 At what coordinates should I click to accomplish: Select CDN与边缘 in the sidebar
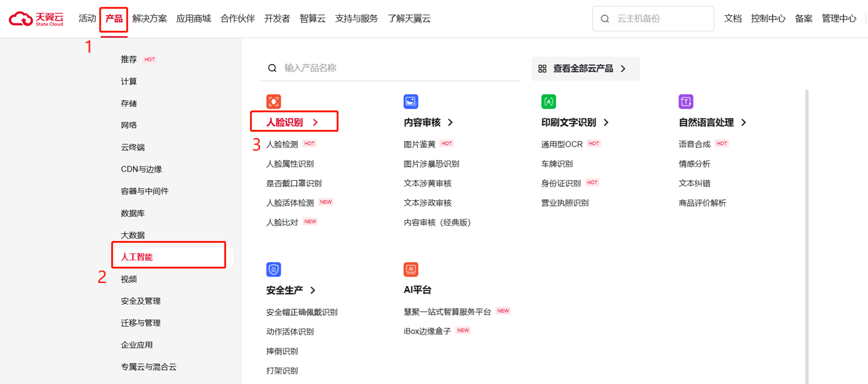coord(141,169)
